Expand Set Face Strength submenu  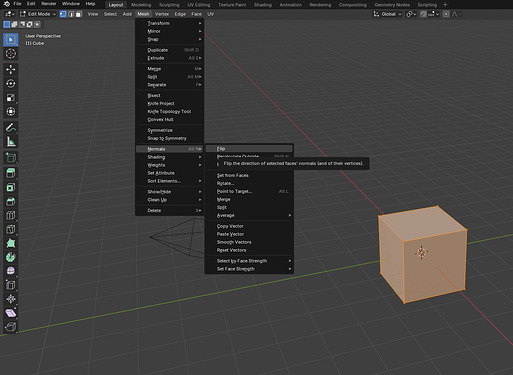tap(249, 269)
